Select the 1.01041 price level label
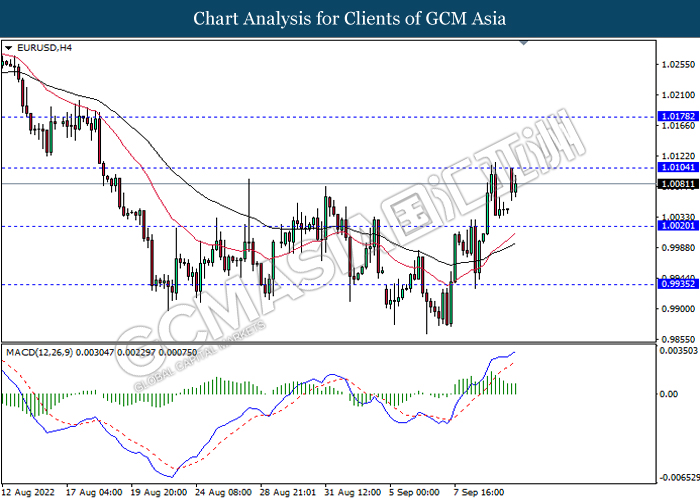 pyautogui.click(x=678, y=167)
